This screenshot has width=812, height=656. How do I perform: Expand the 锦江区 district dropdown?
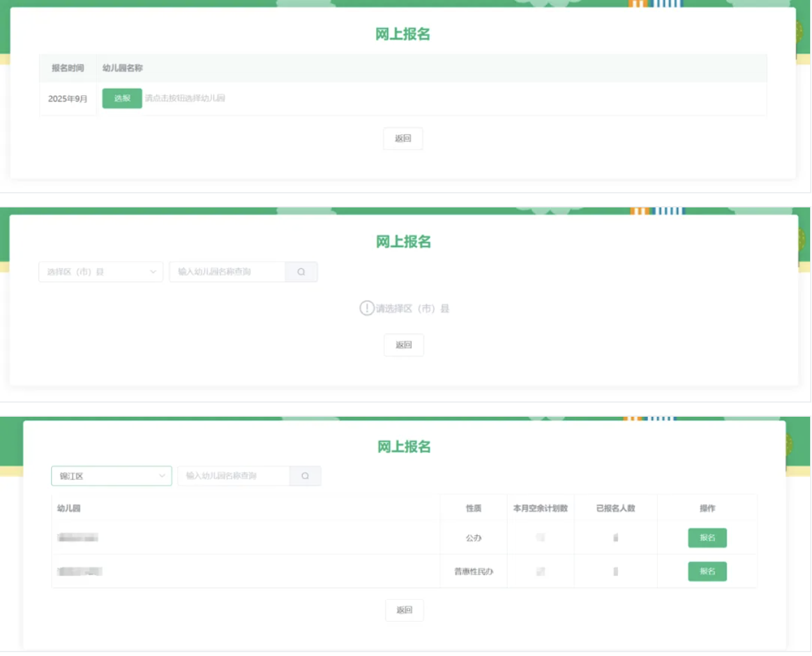112,476
